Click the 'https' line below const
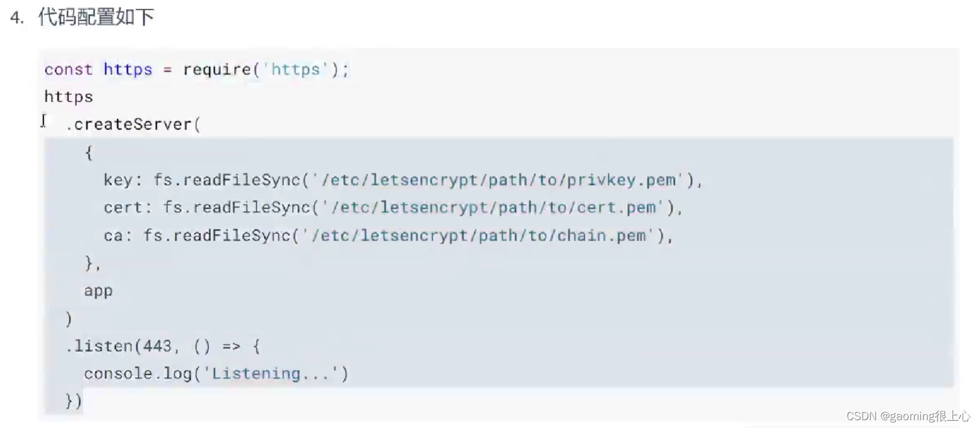The width and height of the screenshot is (980, 428). pos(68,97)
